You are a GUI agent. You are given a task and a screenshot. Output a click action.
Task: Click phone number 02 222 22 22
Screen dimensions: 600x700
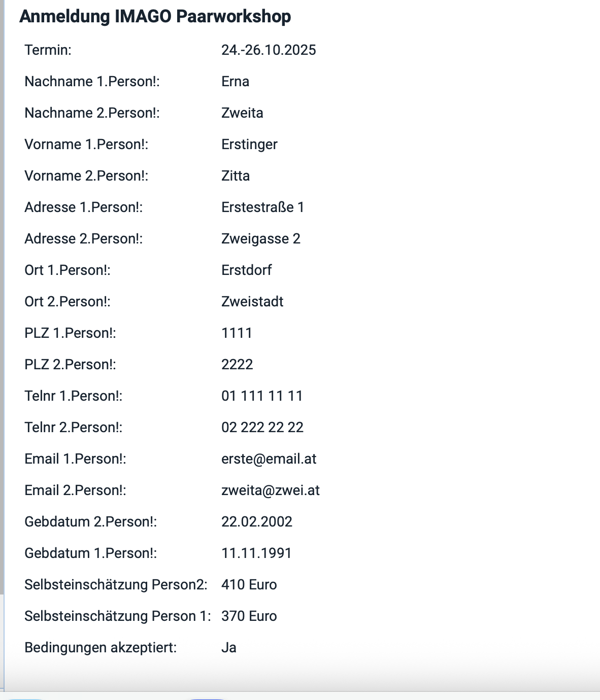coord(262,427)
